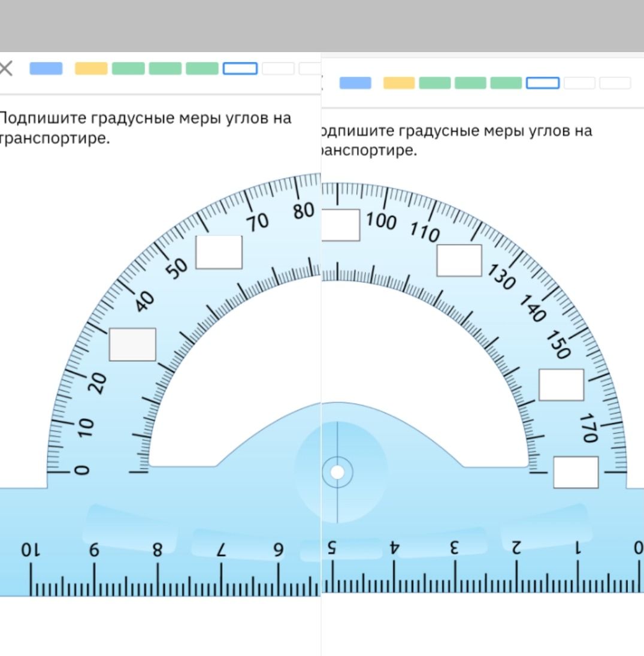Activate the answer box between 110 and 130
The height and width of the screenshot is (656, 644).
pyautogui.click(x=459, y=261)
